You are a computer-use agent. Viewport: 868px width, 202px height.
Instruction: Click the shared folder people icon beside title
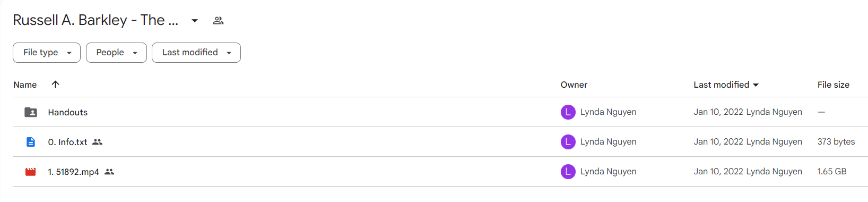click(x=218, y=21)
